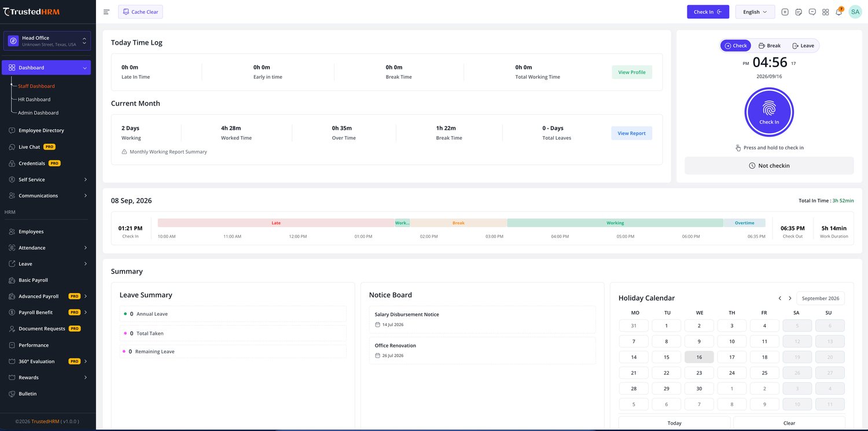Click the Head Office building icon
The width and height of the screenshot is (868, 431).
pyautogui.click(x=13, y=41)
